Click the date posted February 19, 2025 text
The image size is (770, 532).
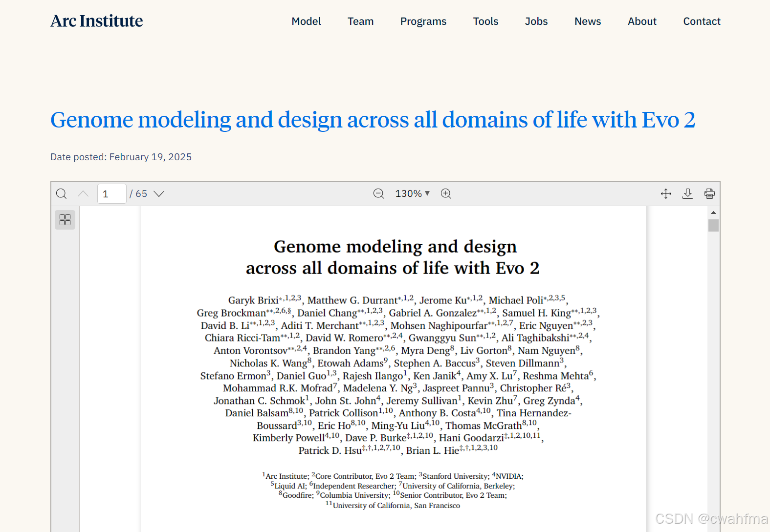pos(121,157)
